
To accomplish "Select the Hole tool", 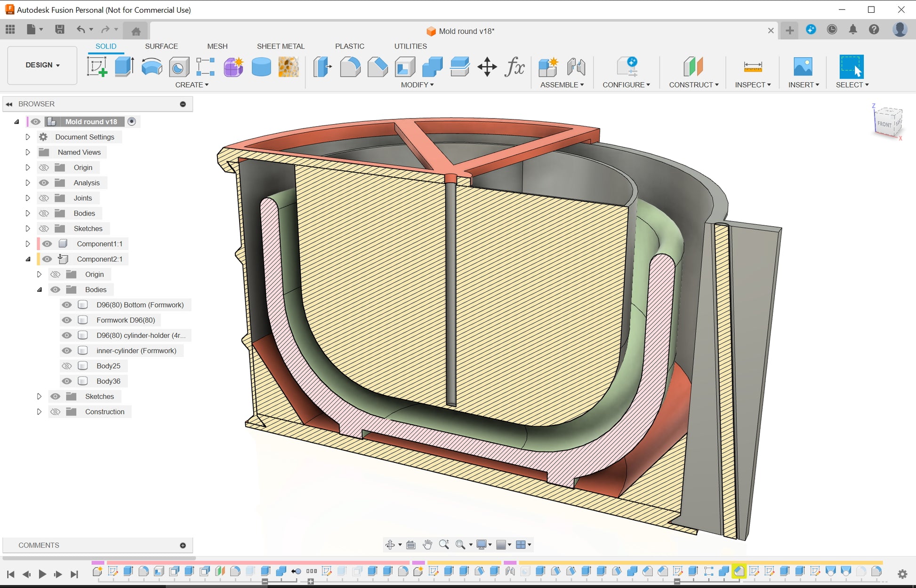I will point(179,66).
